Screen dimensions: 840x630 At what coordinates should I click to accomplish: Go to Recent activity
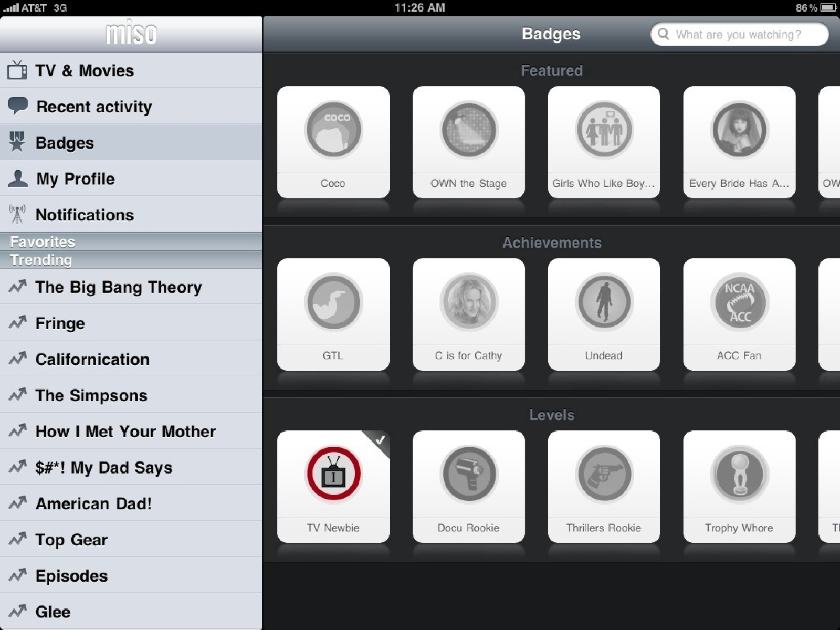[131, 107]
